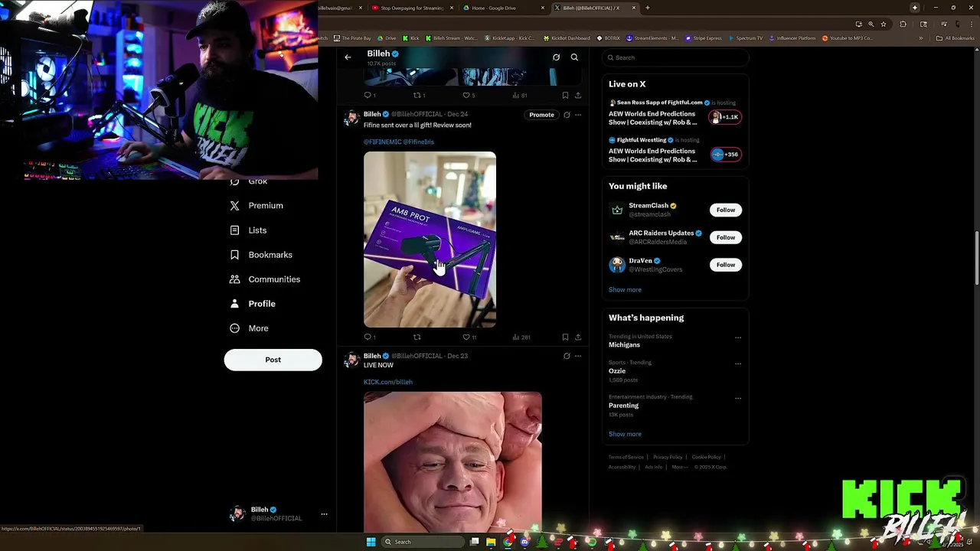Open account menu dots beside @BillehOFFICIAL
The width and height of the screenshot is (980, 551).
(x=324, y=514)
